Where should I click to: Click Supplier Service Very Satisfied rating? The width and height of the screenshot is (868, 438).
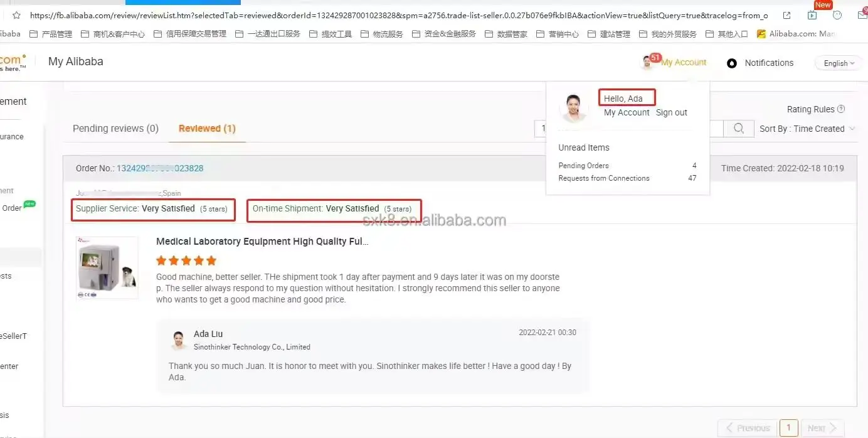pyautogui.click(x=153, y=209)
